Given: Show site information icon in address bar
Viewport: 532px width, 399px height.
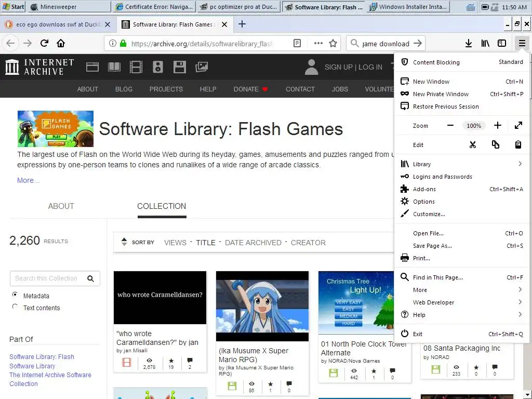Looking at the screenshot, I should click(113, 44).
